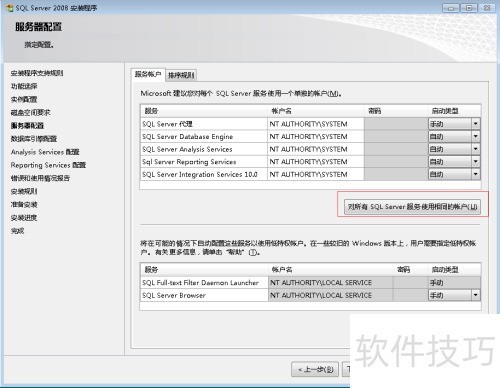Select 错误和使用情况报告 step in sidebar
The width and height of the screenshot is (500, 388).
tap(40, 178)
